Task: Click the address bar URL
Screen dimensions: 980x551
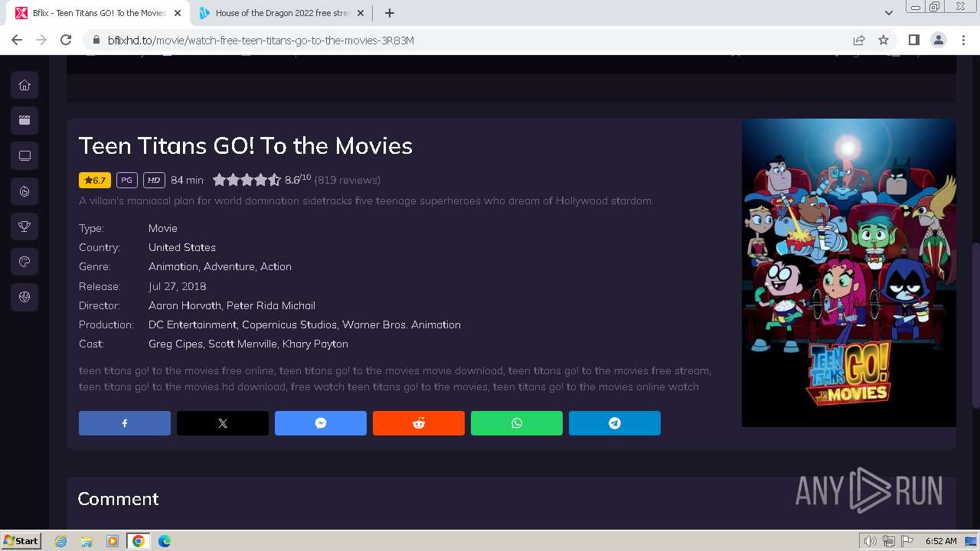Action: pos(261,40)
